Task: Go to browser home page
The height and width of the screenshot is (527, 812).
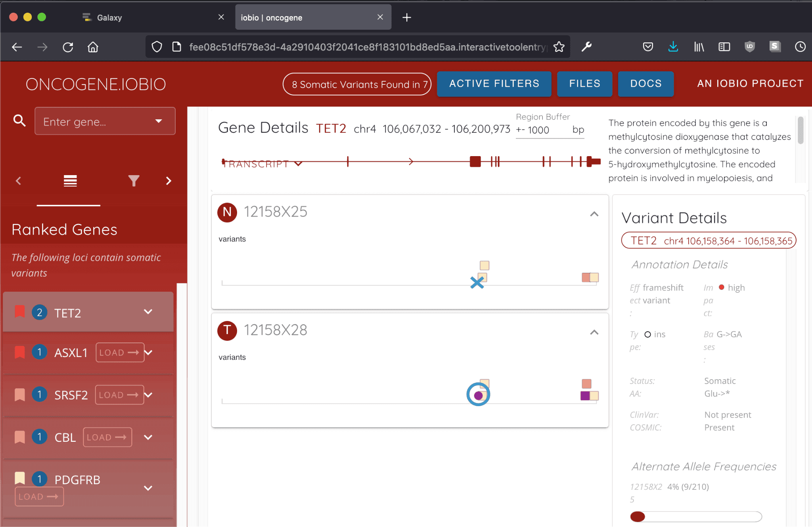Action: 93,47
